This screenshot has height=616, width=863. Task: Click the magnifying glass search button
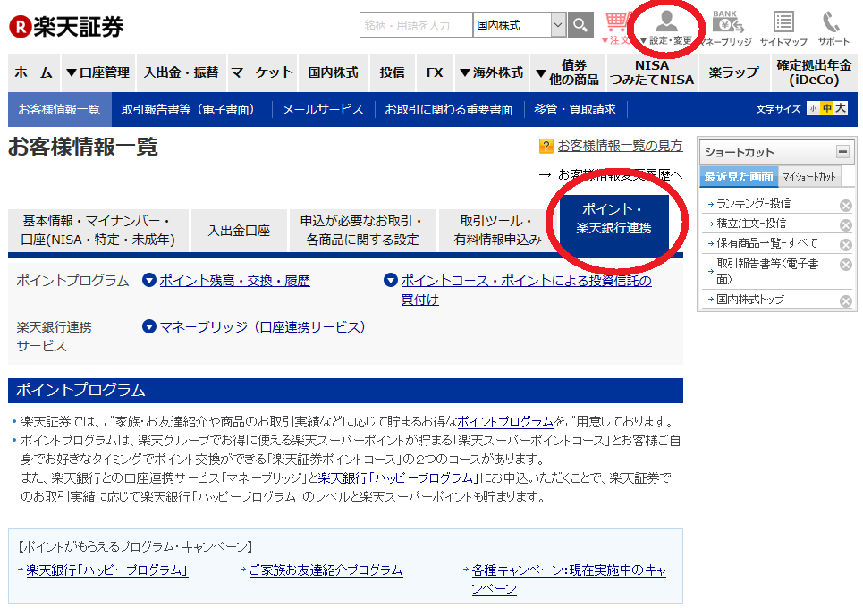click(580, 26)
